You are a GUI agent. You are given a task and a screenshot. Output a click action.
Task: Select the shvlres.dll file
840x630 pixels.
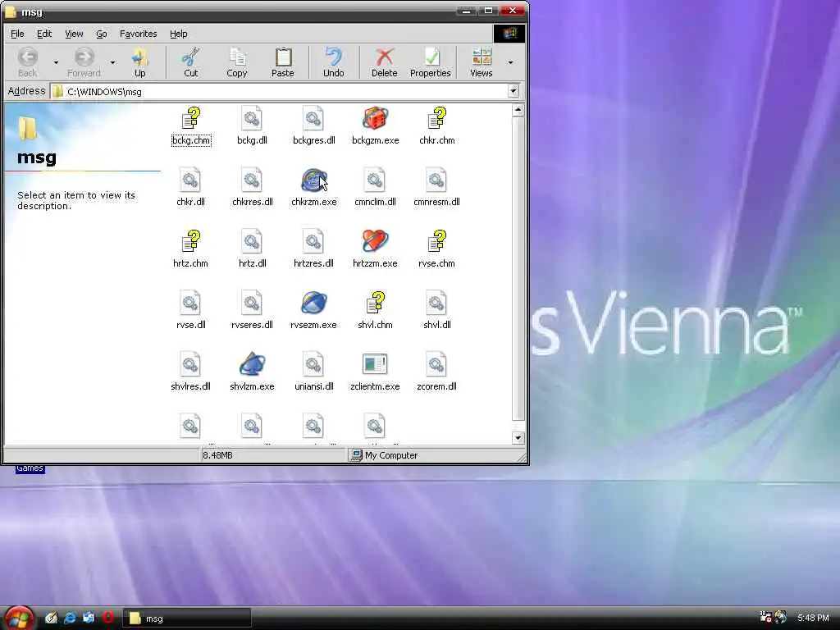tap(190, 373)
